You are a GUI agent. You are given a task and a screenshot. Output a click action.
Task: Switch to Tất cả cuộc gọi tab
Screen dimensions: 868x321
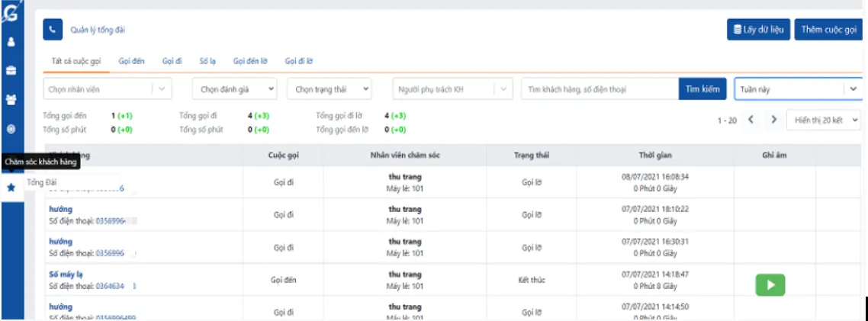[x=76, y=61]
